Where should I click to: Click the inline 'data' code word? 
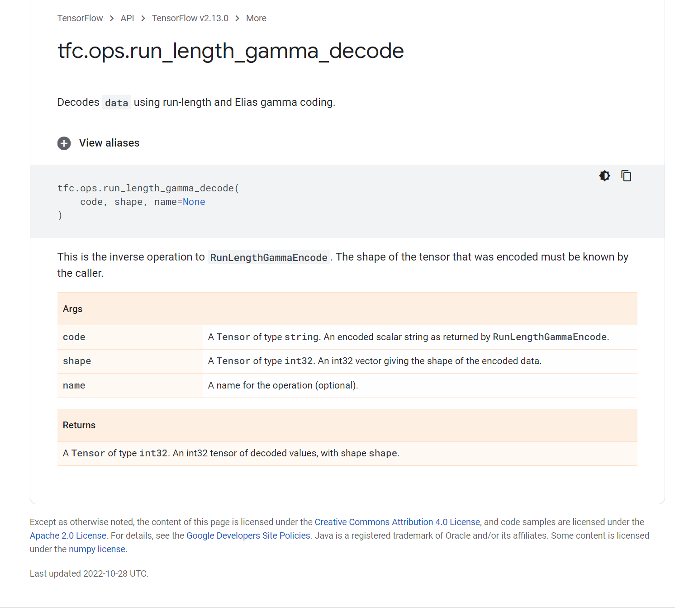pos(117,103)
